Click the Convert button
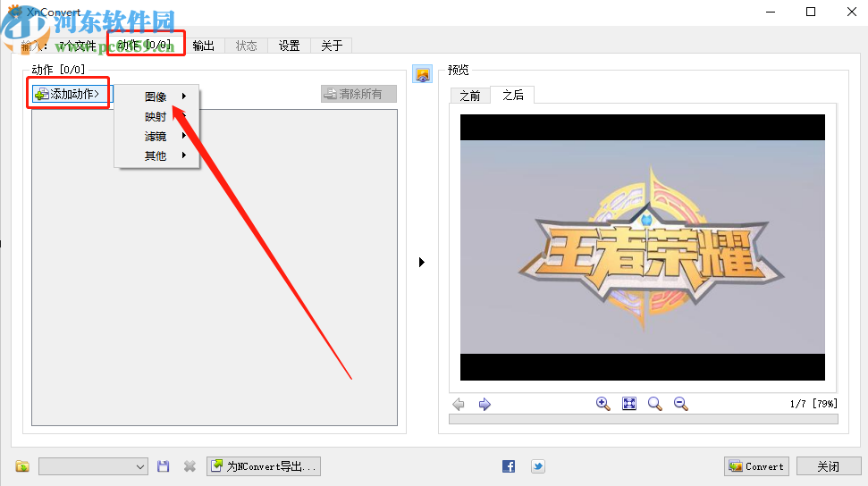The image size is (868, 486). tap(757, 466)
